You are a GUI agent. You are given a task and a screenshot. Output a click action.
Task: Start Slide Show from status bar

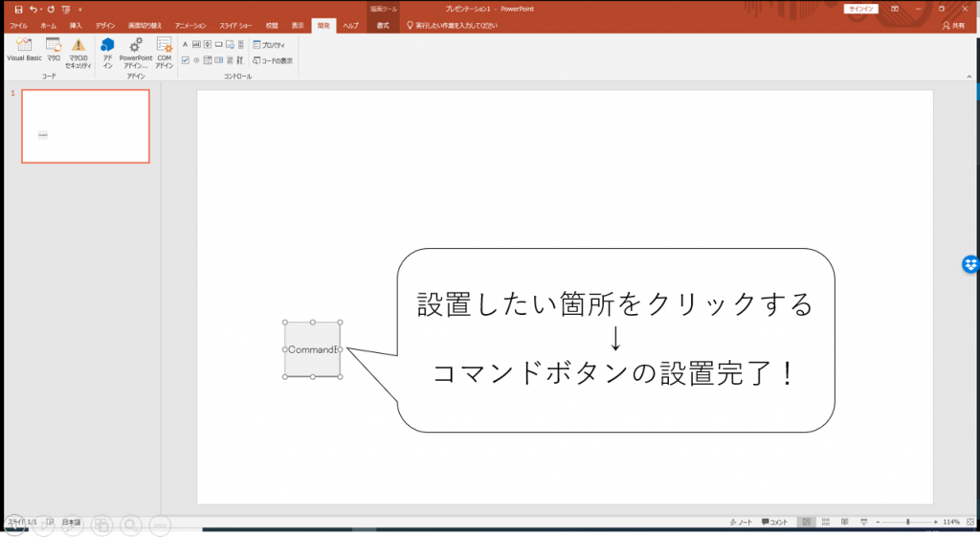coord(864,522)
